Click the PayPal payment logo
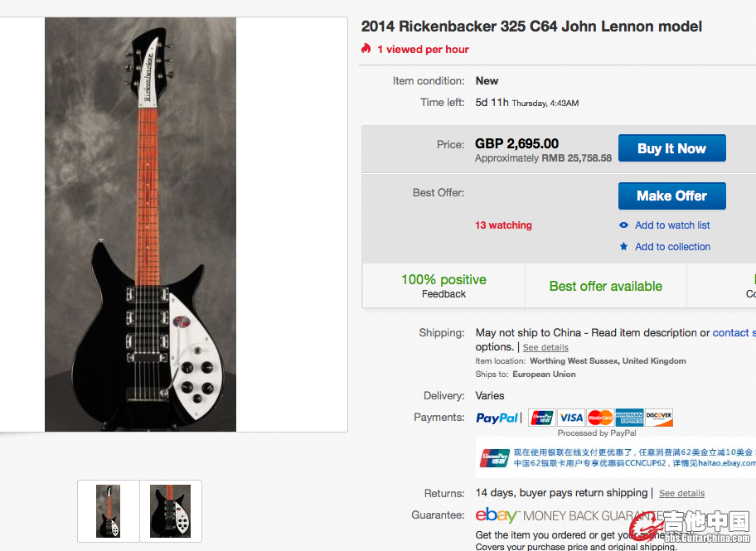This screenshot has height=551, width=756. tap(497, 418)
